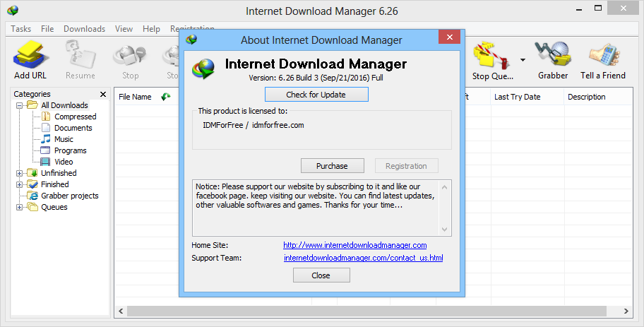Click the IDM app icon in main title bar
The image size is (644, 327).
(13, 11)
